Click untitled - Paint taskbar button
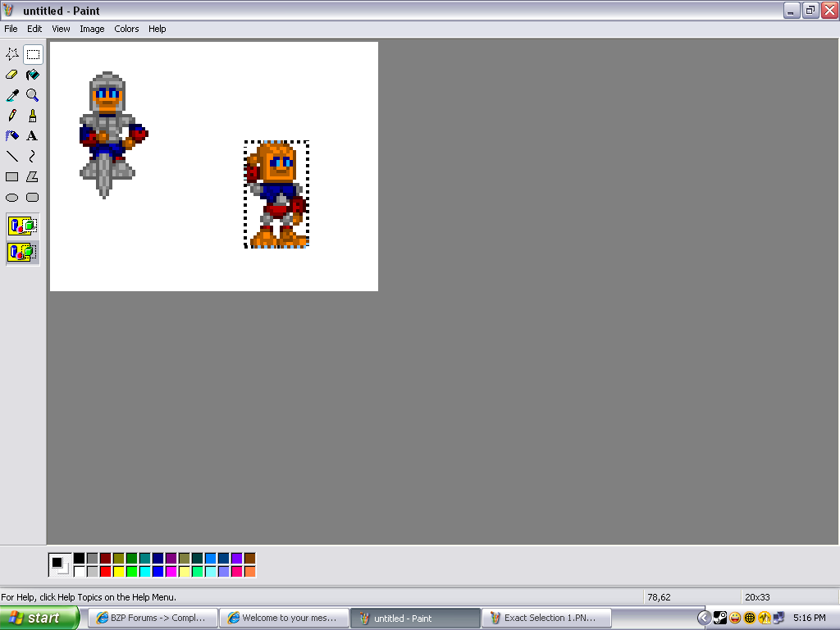This screenshot has height=630, width=840. pos(415,618)
